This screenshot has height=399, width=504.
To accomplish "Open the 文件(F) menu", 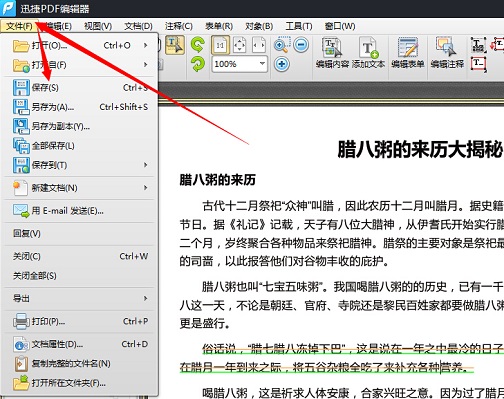I will (19, 26).
